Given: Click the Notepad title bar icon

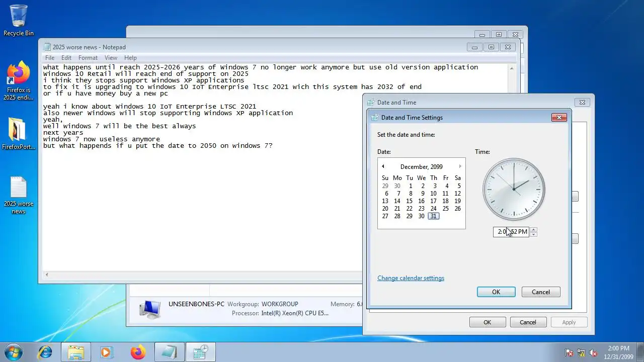Looking at the screenshot, I should (x=47, y=47).
